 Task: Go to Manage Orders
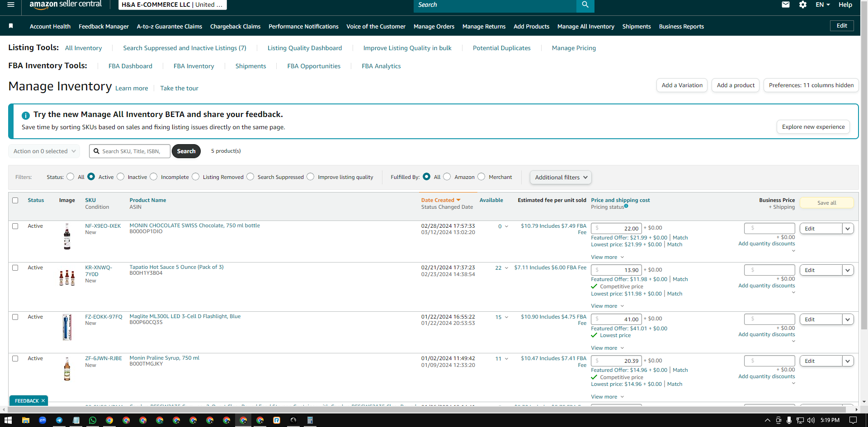434,26
